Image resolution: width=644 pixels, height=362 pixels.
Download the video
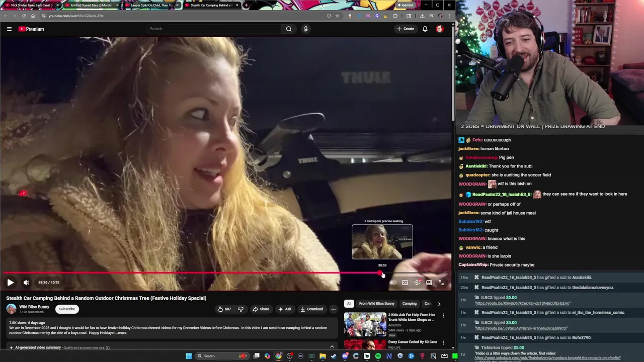pyautogui.click(x=312, y=309)
